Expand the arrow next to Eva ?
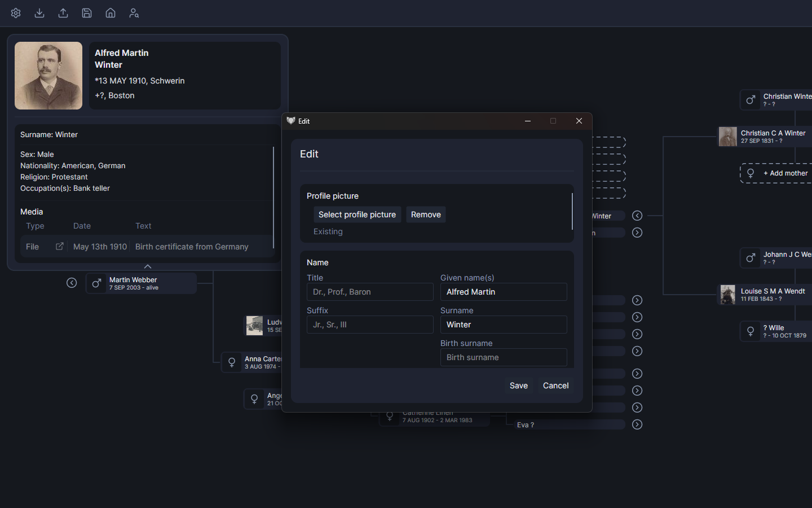812x508 pixels. point(637,424)
